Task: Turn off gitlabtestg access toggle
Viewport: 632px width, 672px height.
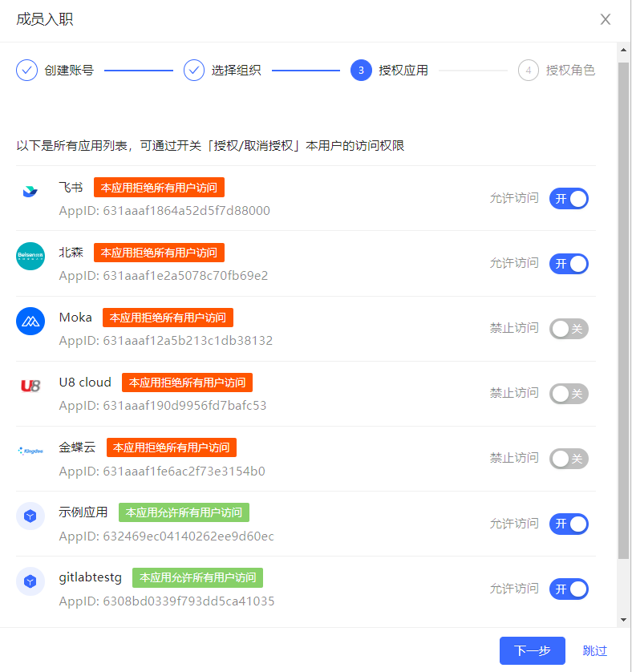Action: click(x=569, y=589)
